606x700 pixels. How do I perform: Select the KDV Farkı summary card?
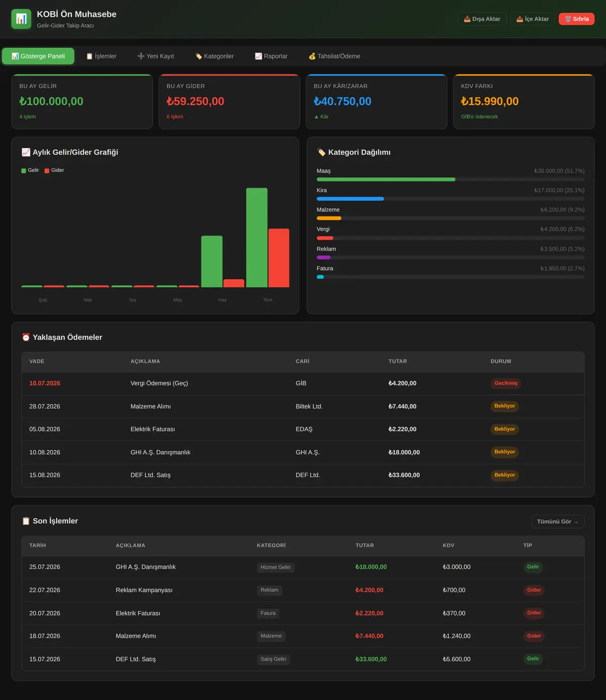point(524,101)
